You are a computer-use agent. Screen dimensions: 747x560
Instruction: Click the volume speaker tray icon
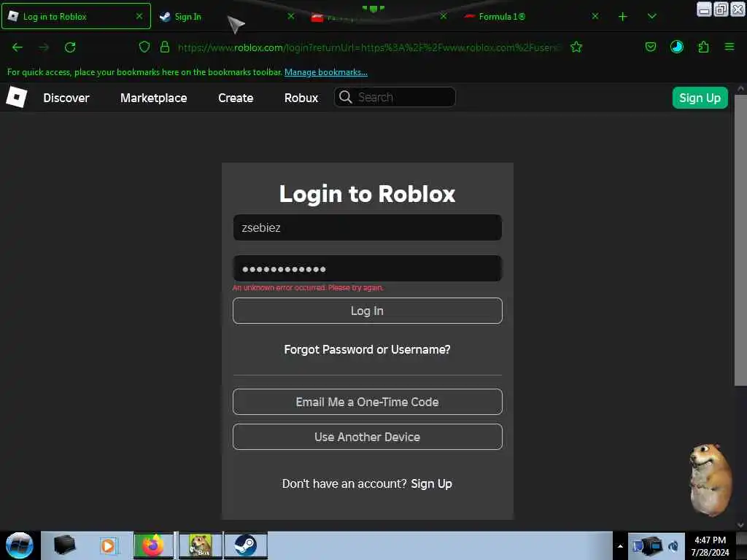click(x=673, y=546)
